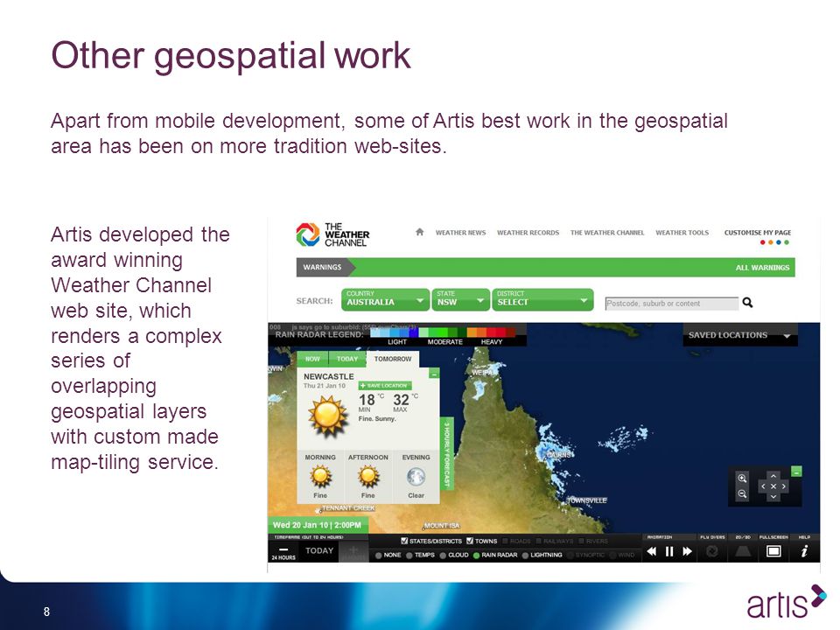
Task: Select the Lightning layer option
Action: point(526,556)
